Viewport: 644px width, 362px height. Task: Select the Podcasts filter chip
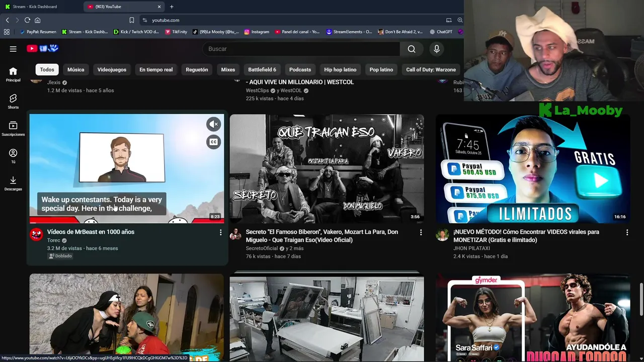click(x=300, y=70)
